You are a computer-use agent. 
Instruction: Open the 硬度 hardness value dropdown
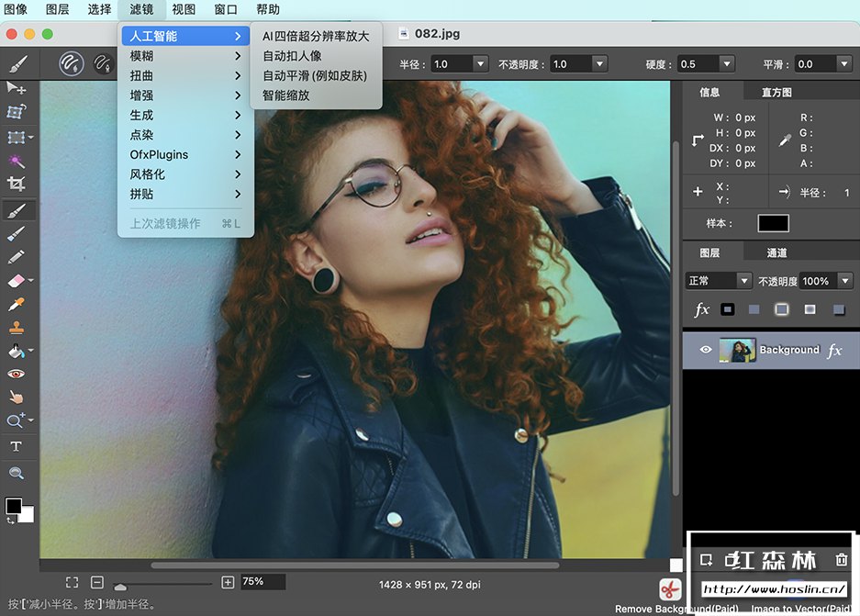click(x=706, y=64)
